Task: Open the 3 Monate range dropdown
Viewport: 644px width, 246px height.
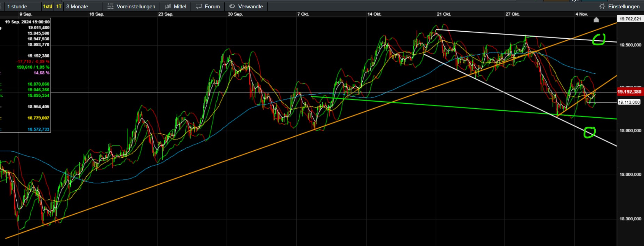Action: [77, 7]
